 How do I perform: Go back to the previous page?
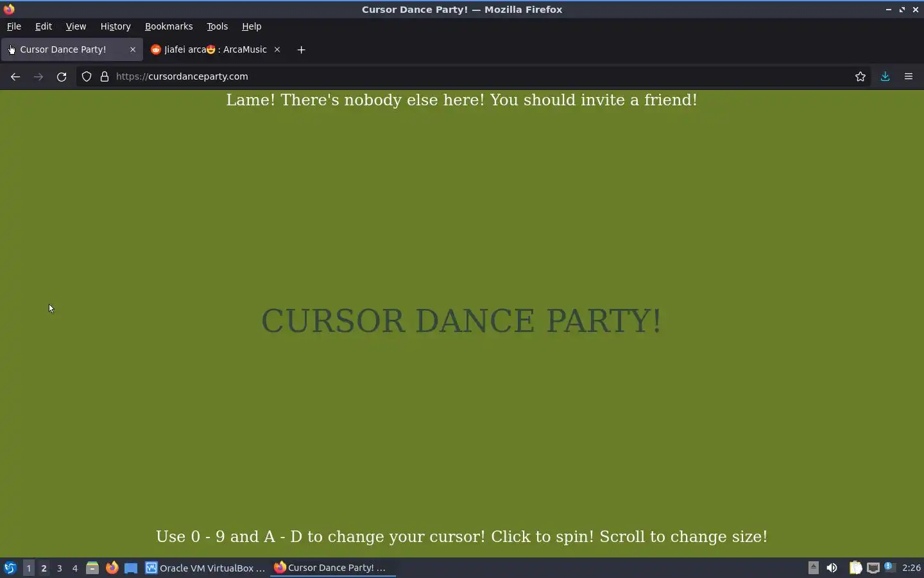point(15,76)
